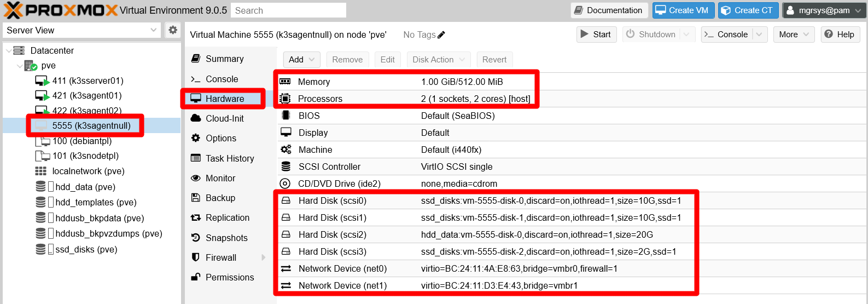Click the Edit hardware button

pyautogui.click(x=388, y=60)
